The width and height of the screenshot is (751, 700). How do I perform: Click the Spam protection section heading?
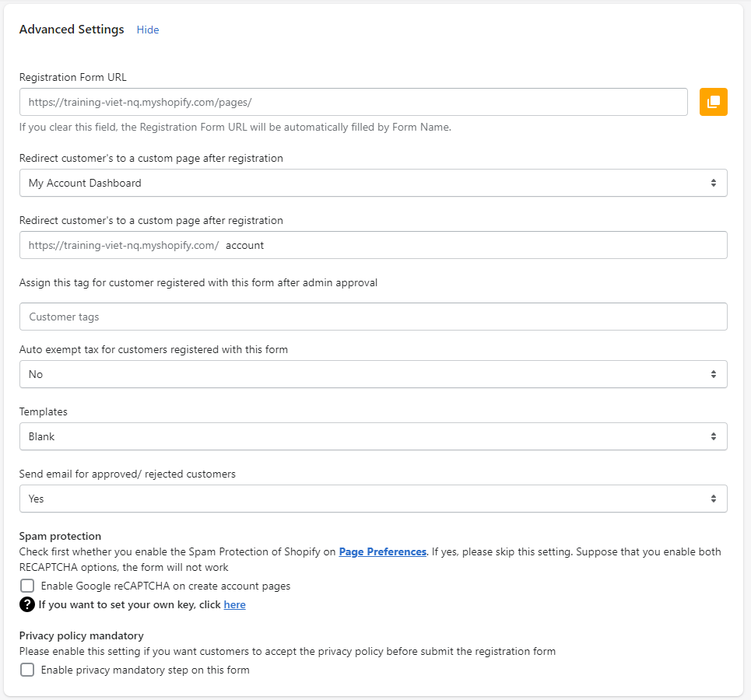[x=60, y=536]
